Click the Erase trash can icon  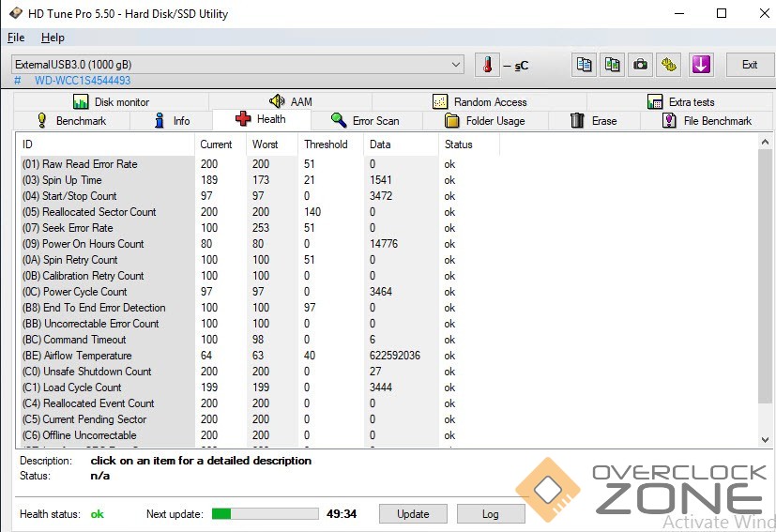pos(577,121)
